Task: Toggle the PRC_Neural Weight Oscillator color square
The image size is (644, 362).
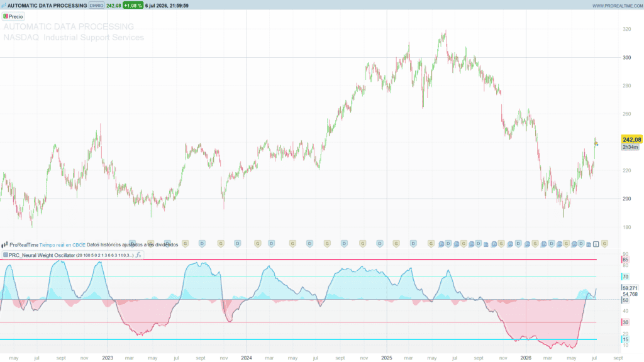Action: pyautogui.click(x=6, y=255)
